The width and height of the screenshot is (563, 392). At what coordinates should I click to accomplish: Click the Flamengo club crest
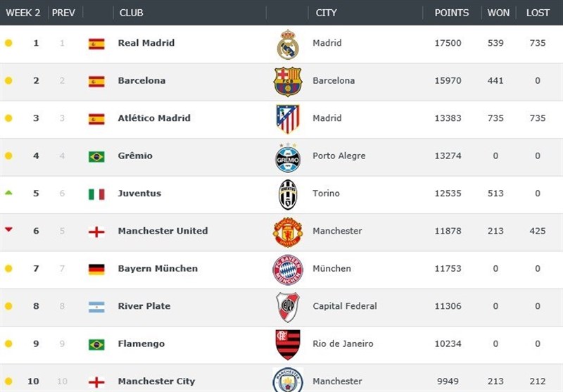point(288,344)
